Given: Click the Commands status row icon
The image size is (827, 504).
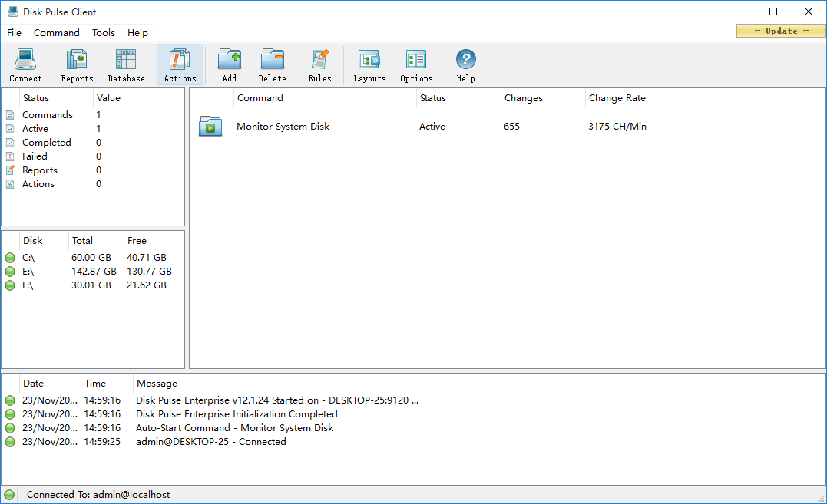Looking at the screenshot, I should click(10, 115).
